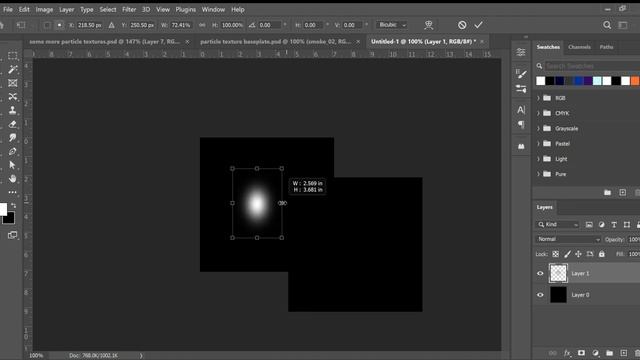Select the Pen tool

(13, 151)
